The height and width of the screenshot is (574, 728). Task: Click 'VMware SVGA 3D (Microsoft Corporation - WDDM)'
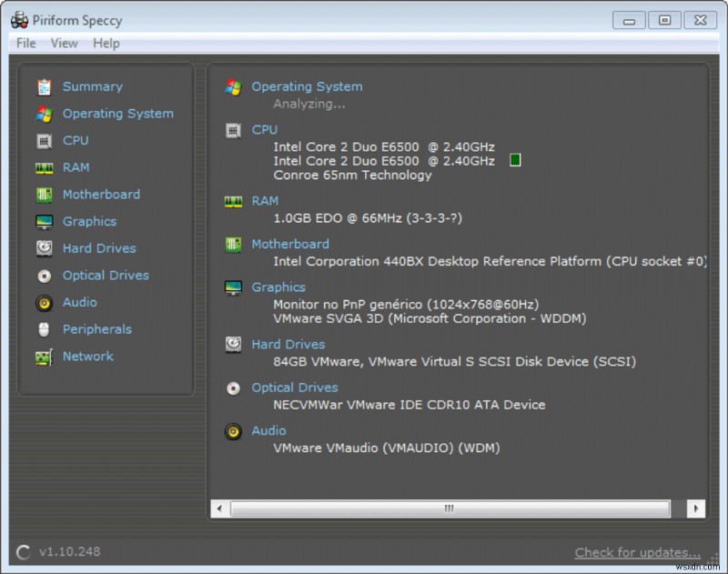(430, 318)
